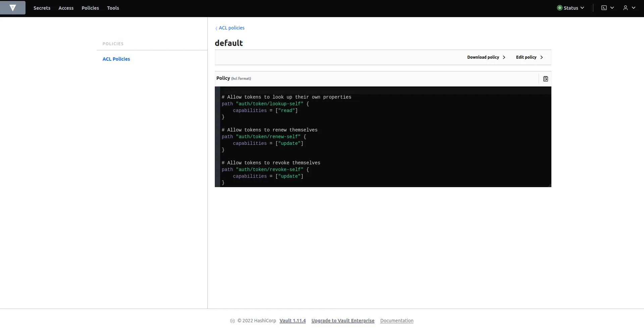This screenshot has width=644, height=331.
Task: Expand the chevron beside the user icon
Action: coord(634,8)
